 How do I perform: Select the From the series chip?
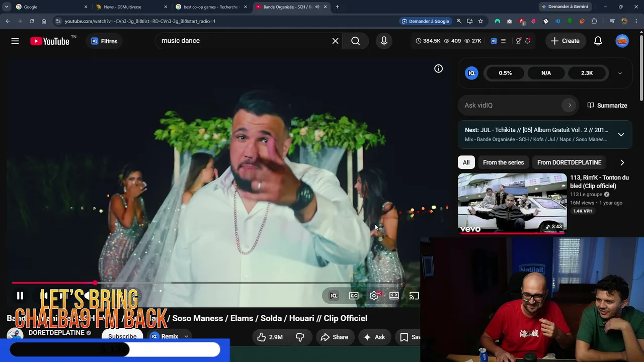pyautogui.click(x=503, y=162)
